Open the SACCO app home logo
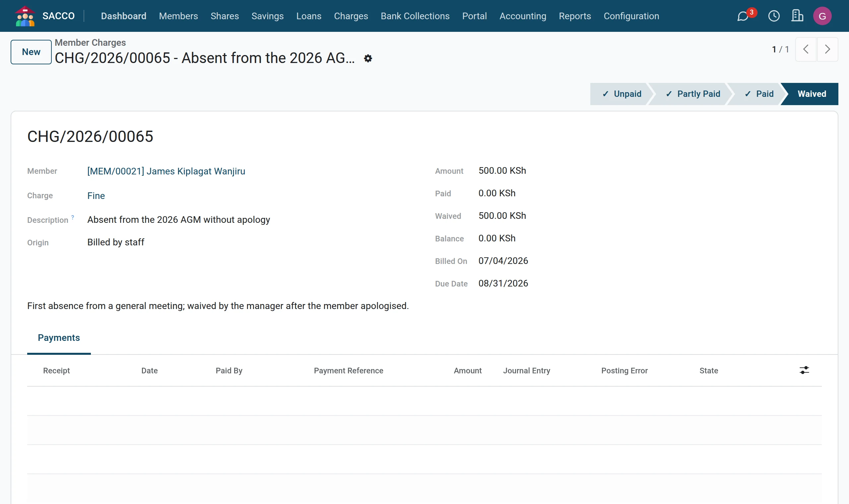The width and height of the screenshot is (849, 504). pos(25,16)
